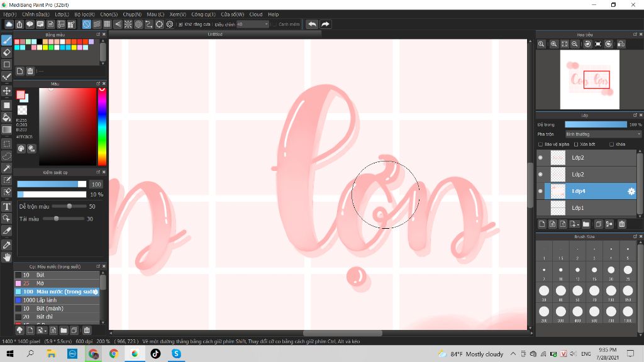Select the Bucket fill tool
Screen dimensions: 644x362
[6, 118]
